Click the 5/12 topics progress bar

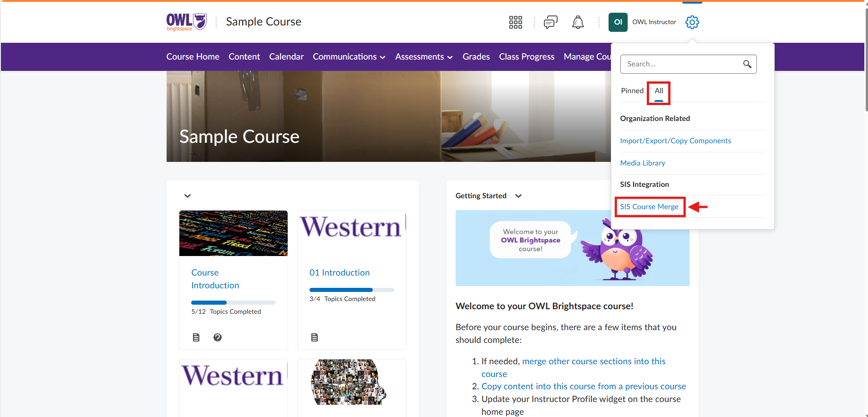tap(233, 302)
